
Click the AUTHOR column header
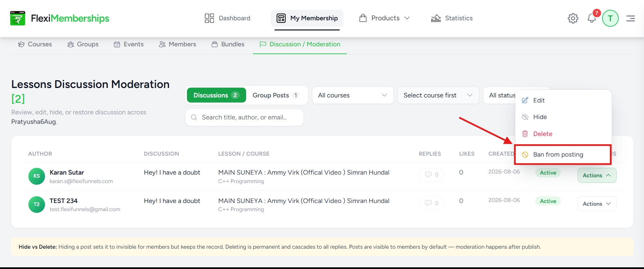click(40, 154)
